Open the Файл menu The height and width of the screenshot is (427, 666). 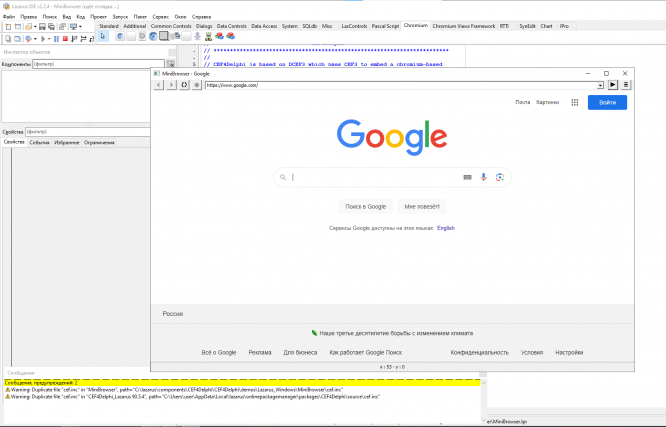(9, 17)
